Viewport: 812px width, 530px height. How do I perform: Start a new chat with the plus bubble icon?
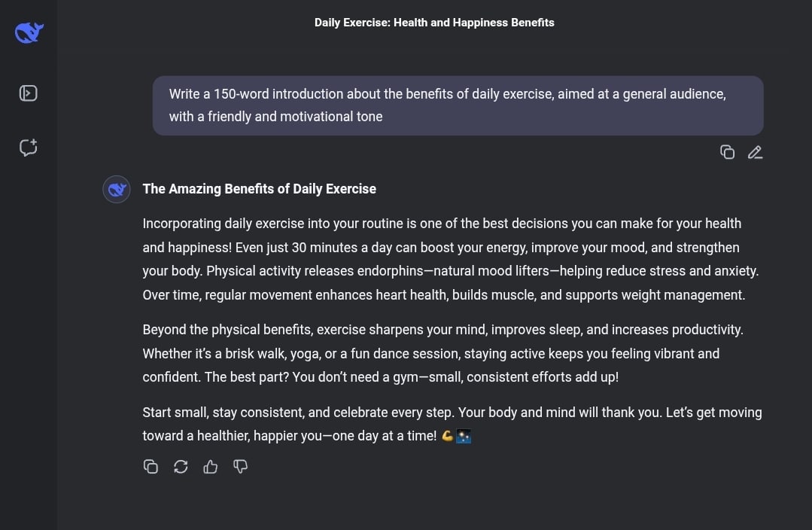(x=28, y=148)
